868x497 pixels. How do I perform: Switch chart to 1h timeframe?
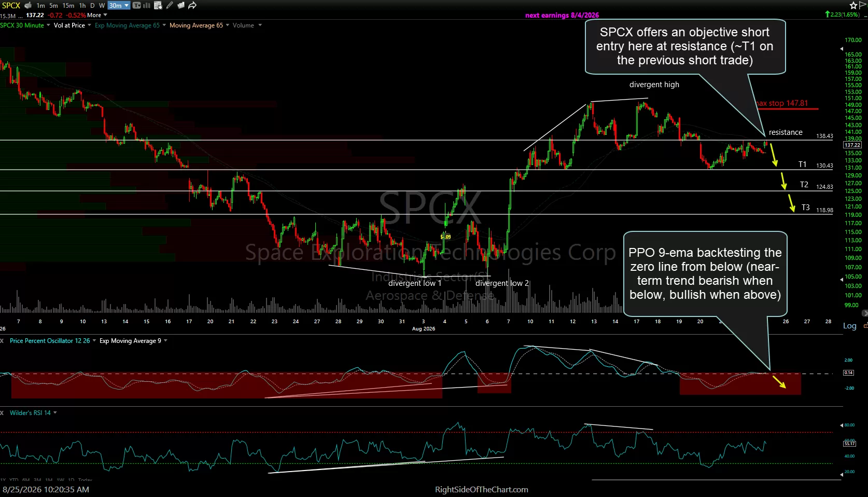[x=82, y=6]
